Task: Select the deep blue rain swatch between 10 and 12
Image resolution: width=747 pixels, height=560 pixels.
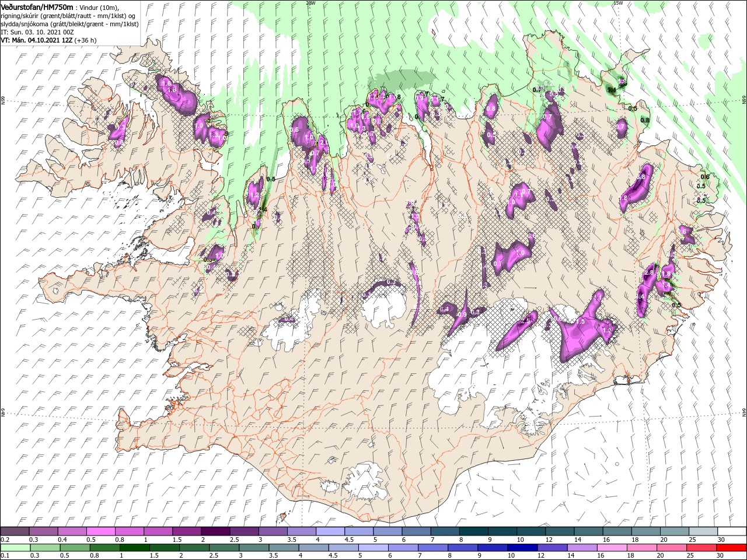Action: pos(523,548)
